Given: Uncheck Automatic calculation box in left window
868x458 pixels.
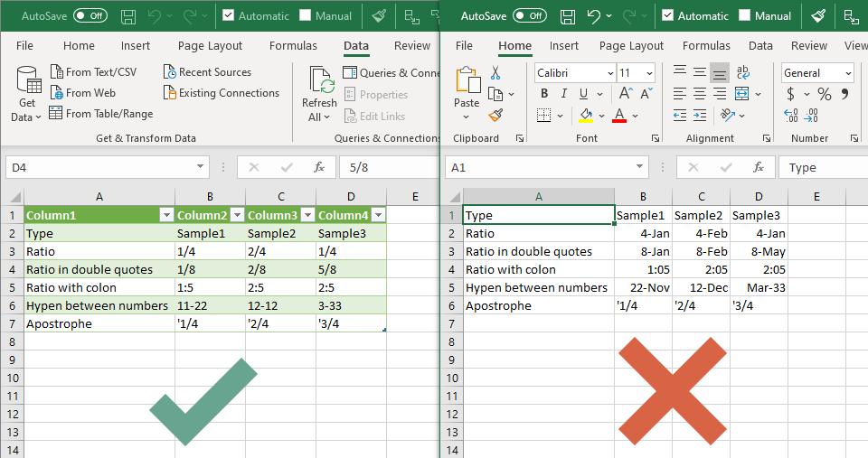Looking at the screenshot, I should pyautogui.click(x=229, y=16).
